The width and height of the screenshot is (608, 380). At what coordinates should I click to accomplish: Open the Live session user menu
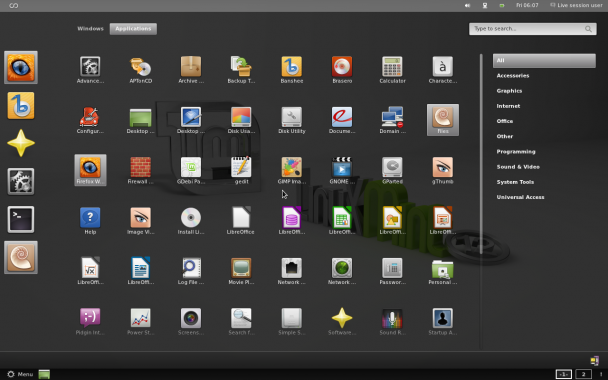tap(576, 5)
